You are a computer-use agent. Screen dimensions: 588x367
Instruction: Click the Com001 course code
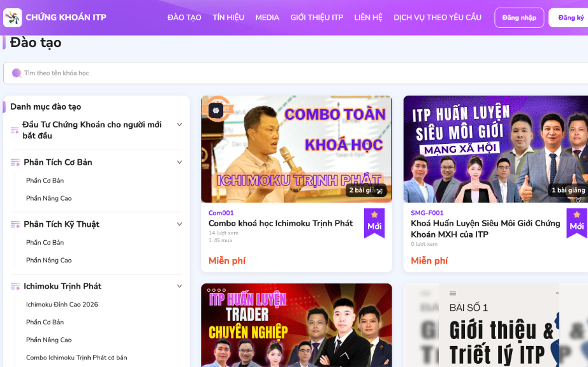[x=221, y=213]
